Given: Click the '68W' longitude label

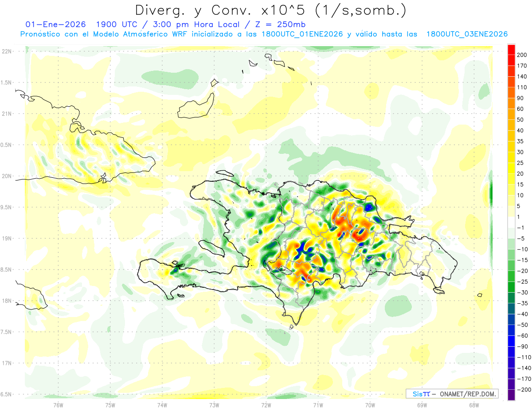Looking at the screenshot, I should click(474, 405).
